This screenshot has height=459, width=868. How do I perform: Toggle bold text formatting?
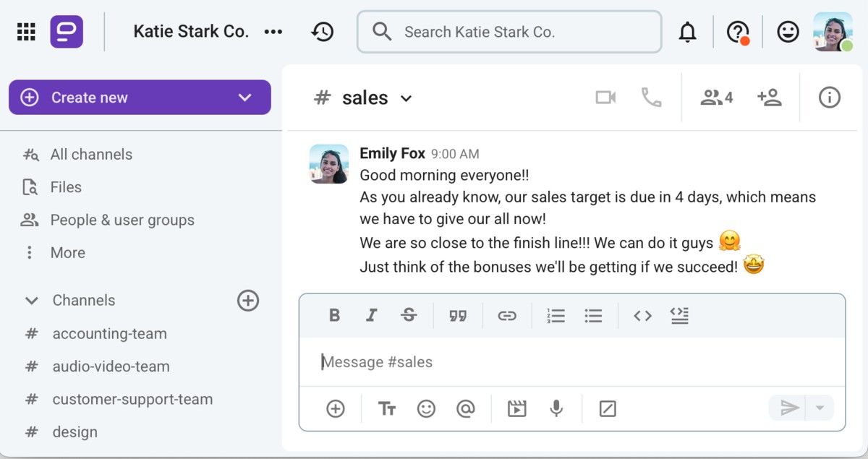tap(334, 315)
